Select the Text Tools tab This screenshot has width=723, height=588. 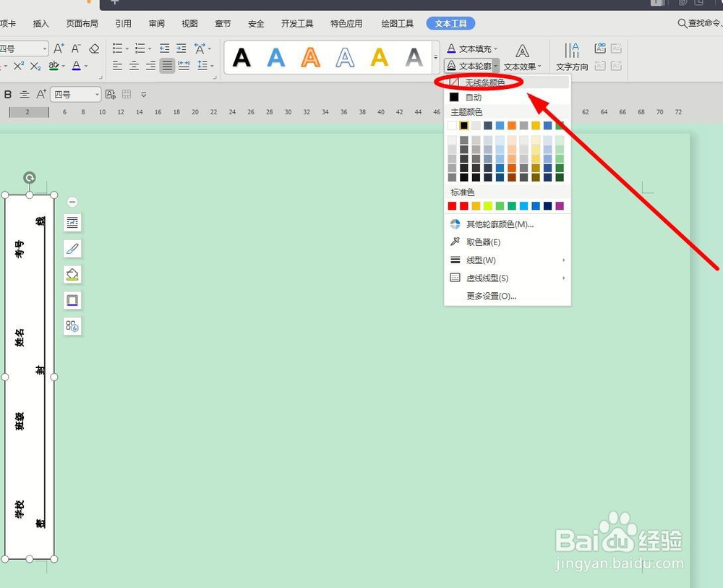(450, 24)
